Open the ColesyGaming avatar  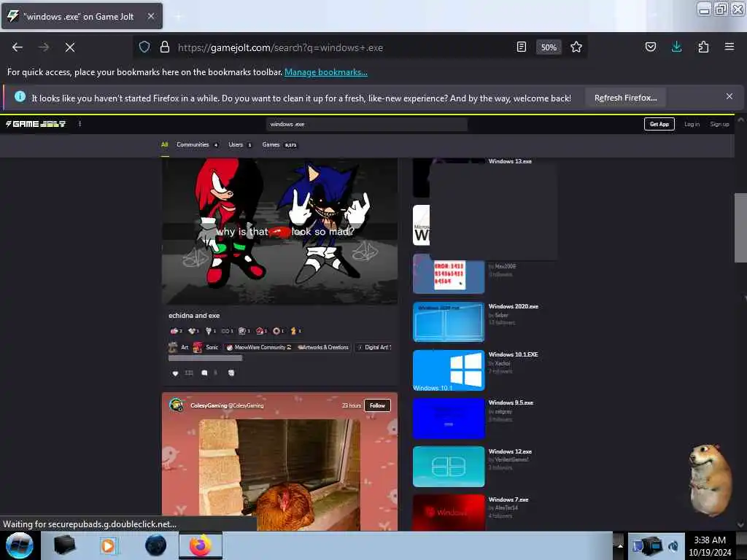pos(177,405)
